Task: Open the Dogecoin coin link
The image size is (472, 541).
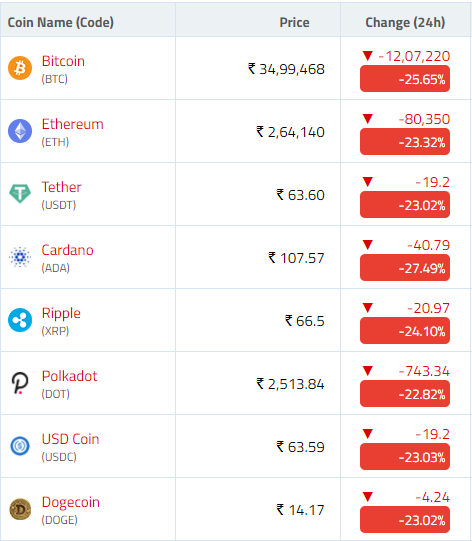Action: click(x=71, y=502)
